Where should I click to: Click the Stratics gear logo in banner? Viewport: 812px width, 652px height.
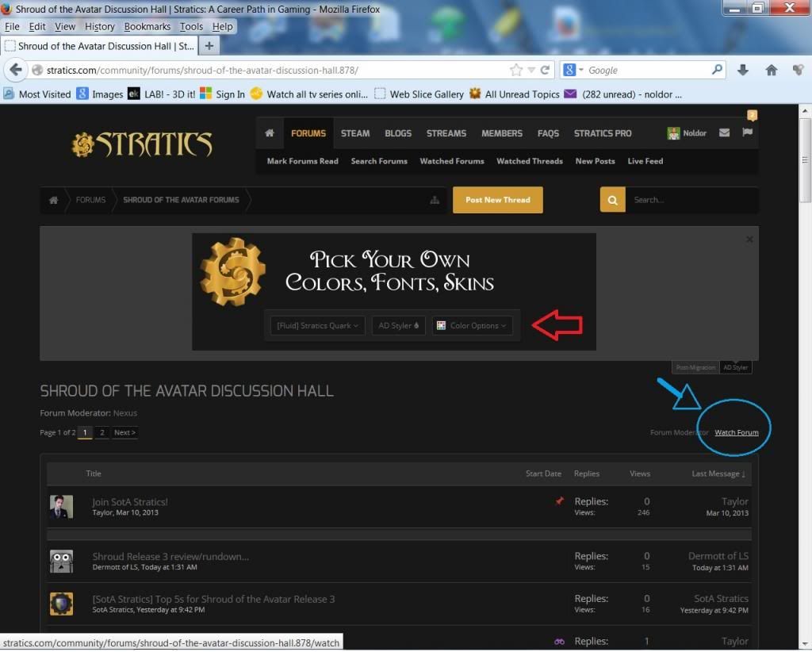point(232,271)
